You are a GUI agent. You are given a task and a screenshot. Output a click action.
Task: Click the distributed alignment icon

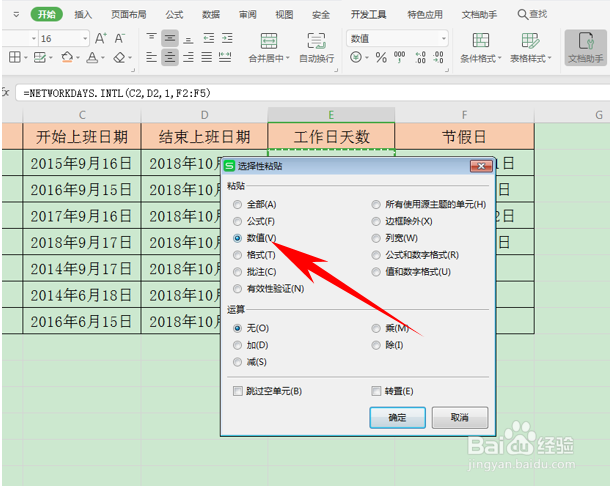pos(225,58)
